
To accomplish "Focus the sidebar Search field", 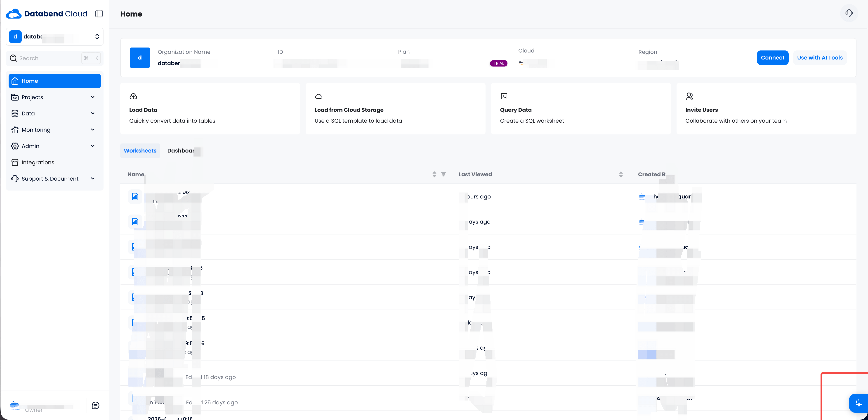I will (54, 58).
